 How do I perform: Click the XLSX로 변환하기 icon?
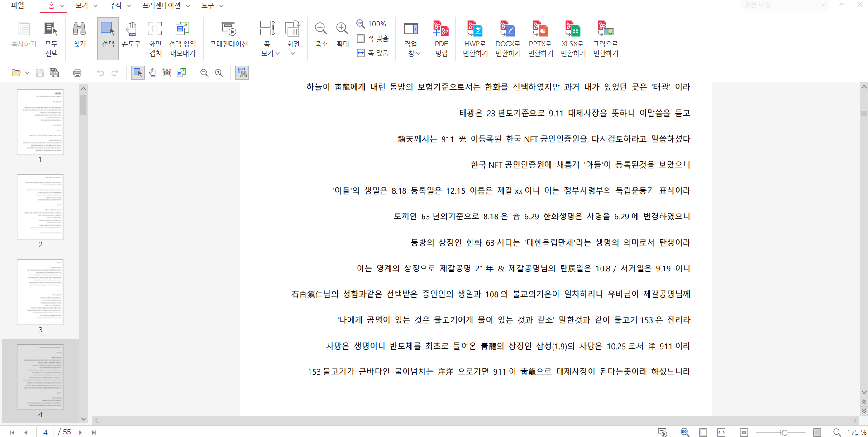(573, 38)
